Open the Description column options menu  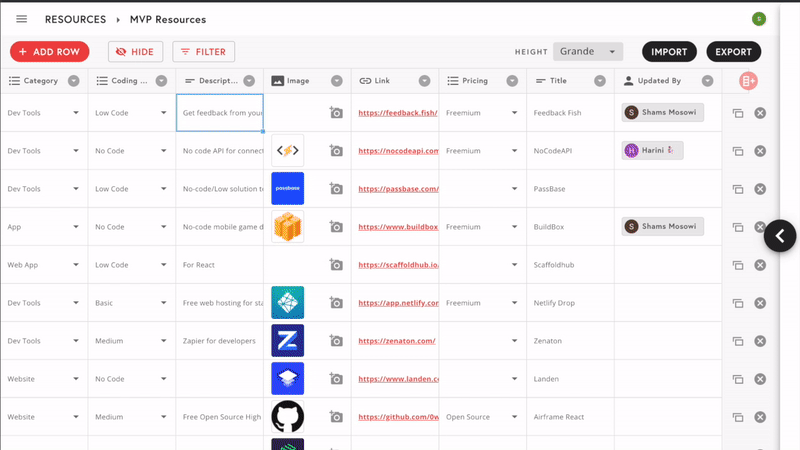pyautogui.click(x=249, y=81)
